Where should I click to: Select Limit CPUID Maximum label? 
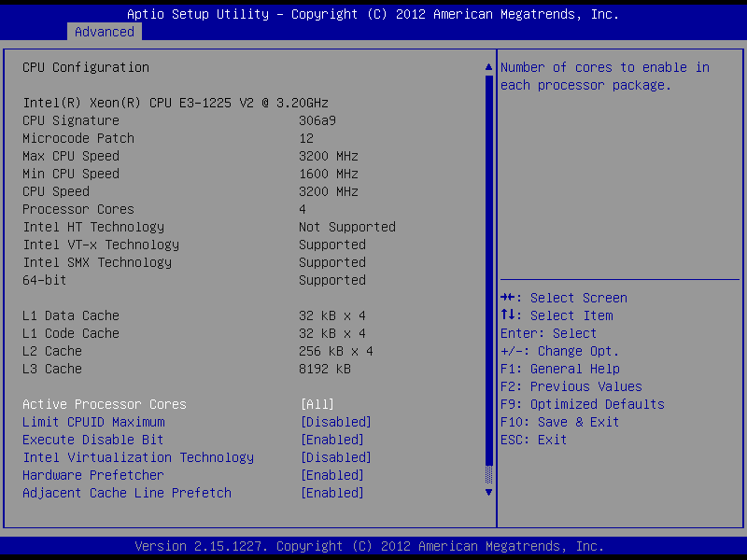coord(93,422)
